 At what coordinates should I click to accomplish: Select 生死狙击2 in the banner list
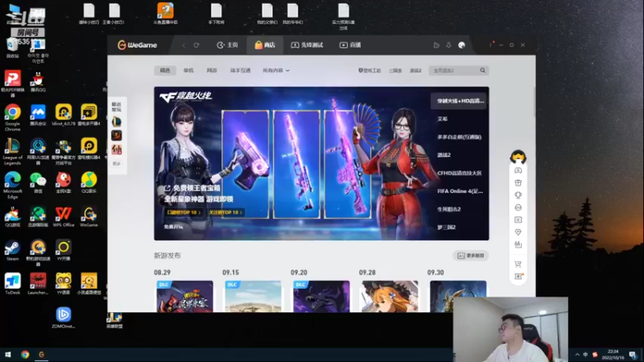point(449,209)
